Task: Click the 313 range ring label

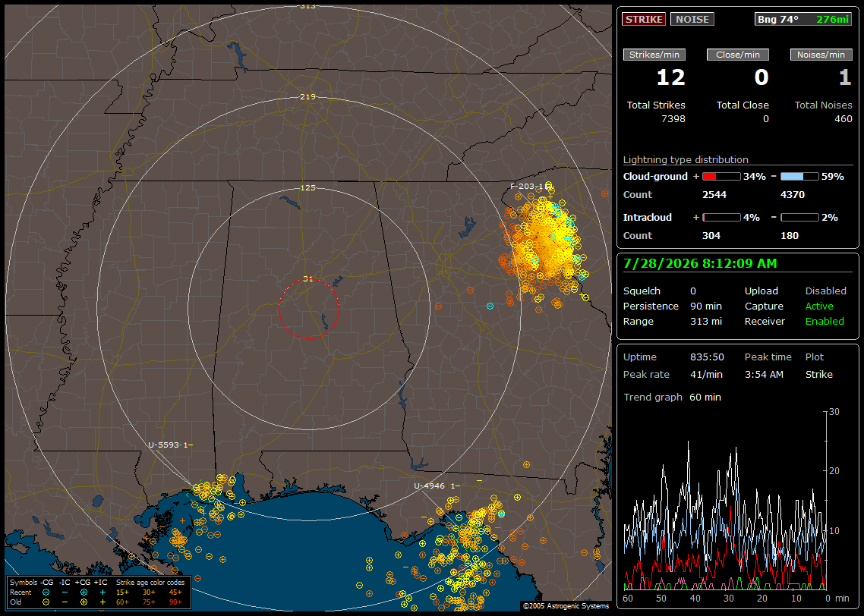Action: (308, 6)
